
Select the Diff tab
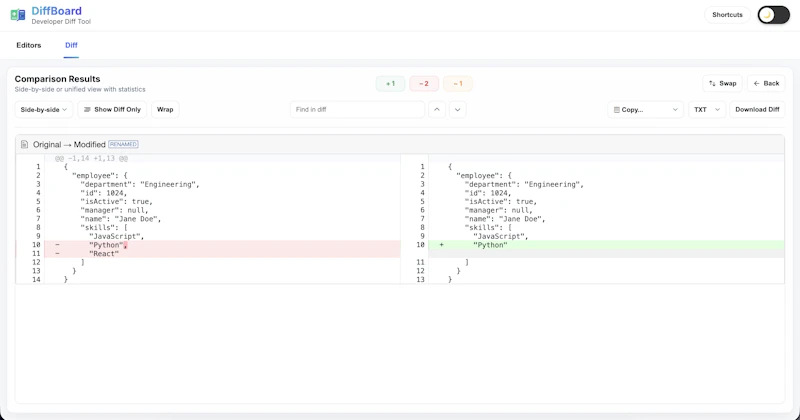71,45
